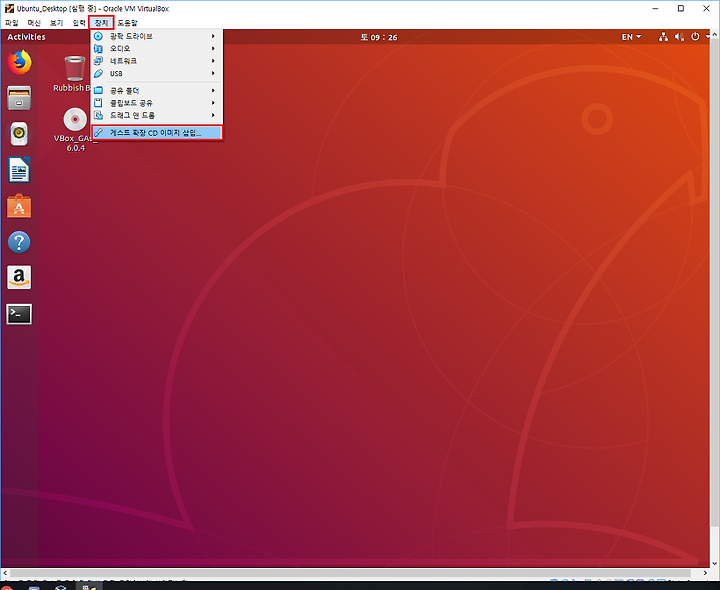Launch the Amazon dock icon
720x590 pixels.
click(x=19, y=277)
